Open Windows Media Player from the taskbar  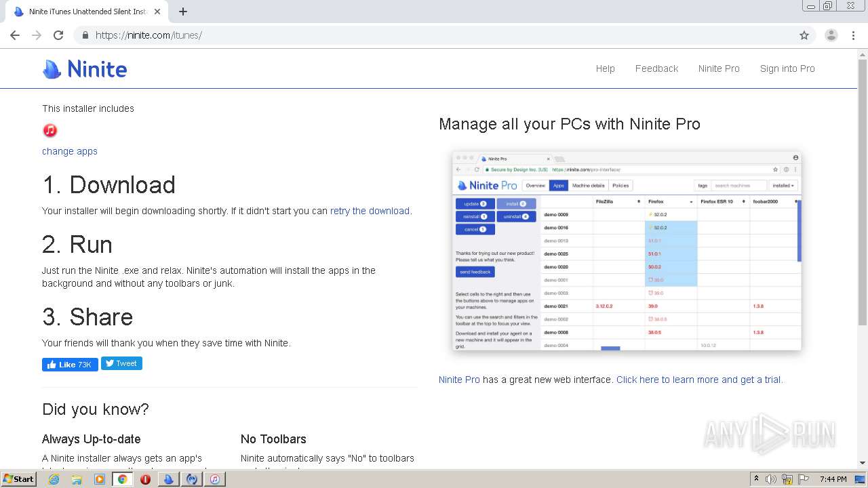(100, 479)
